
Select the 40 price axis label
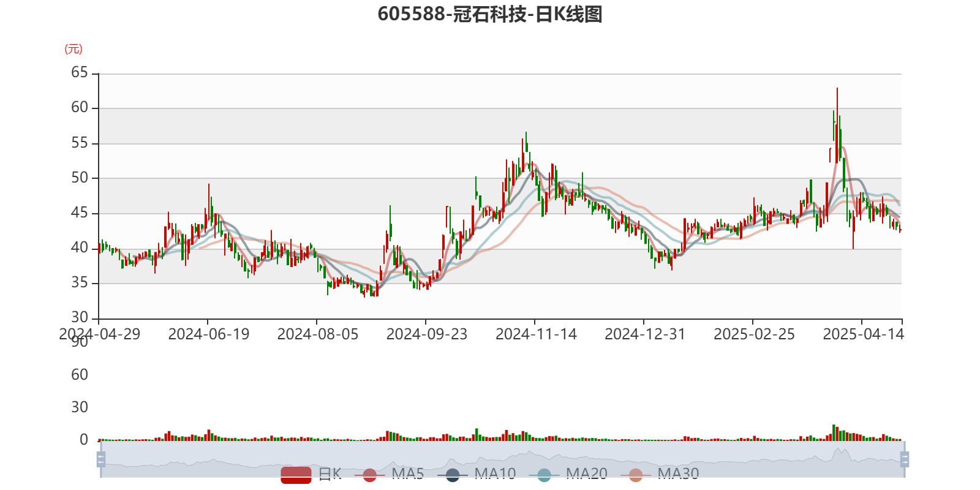[80, 248]
